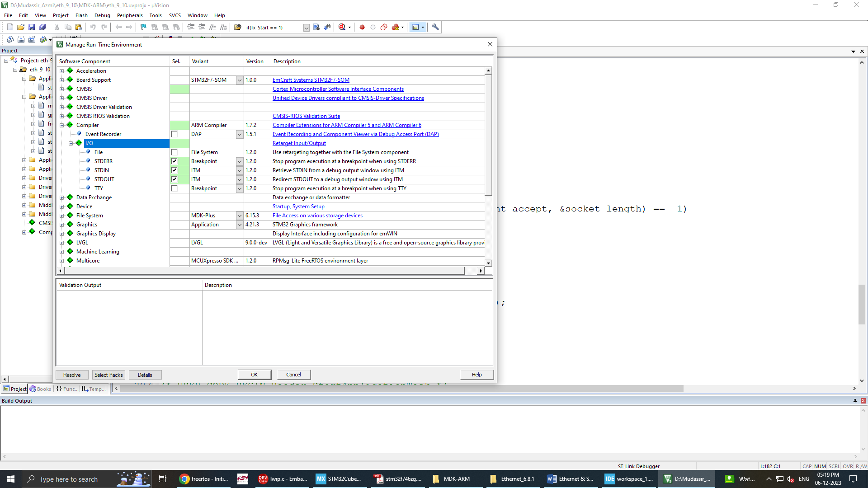Start debug session with the magnifier icon

pyautogui.click(x=342, y=27)
